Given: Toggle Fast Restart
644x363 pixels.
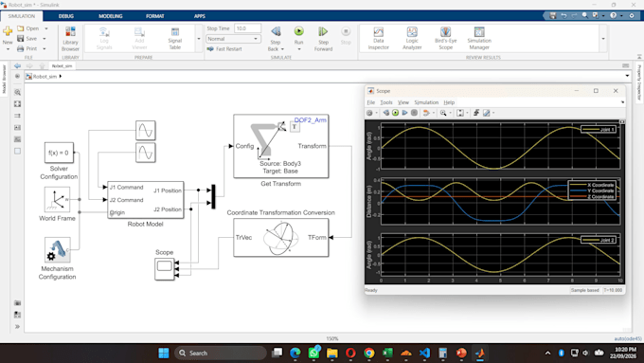Looking at the screenshot, I should (x=224, y=48).
